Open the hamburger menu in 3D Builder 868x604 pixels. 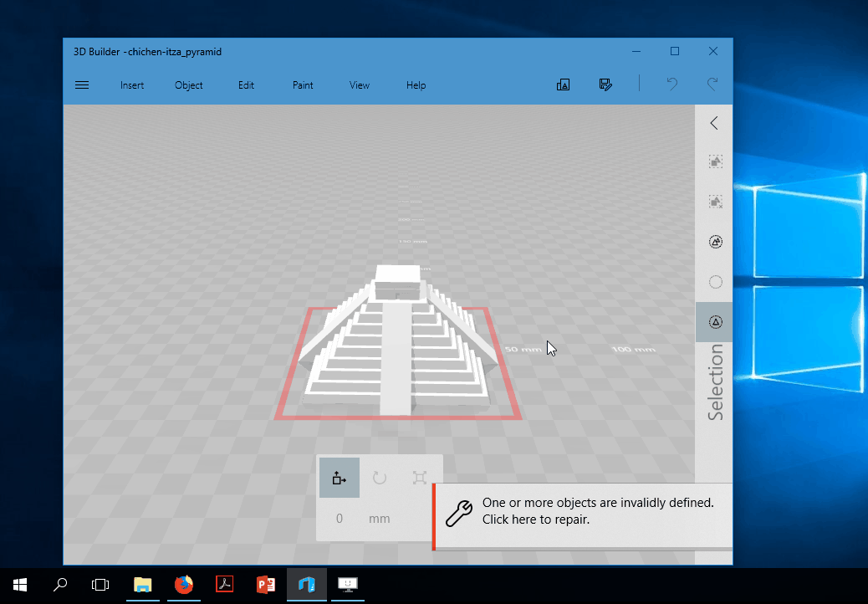coord(82,84)
